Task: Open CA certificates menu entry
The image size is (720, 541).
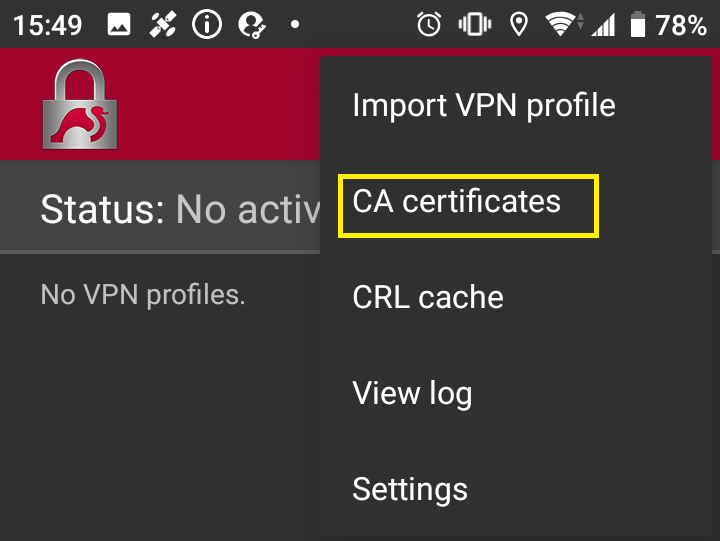Action: coord(457,202)
